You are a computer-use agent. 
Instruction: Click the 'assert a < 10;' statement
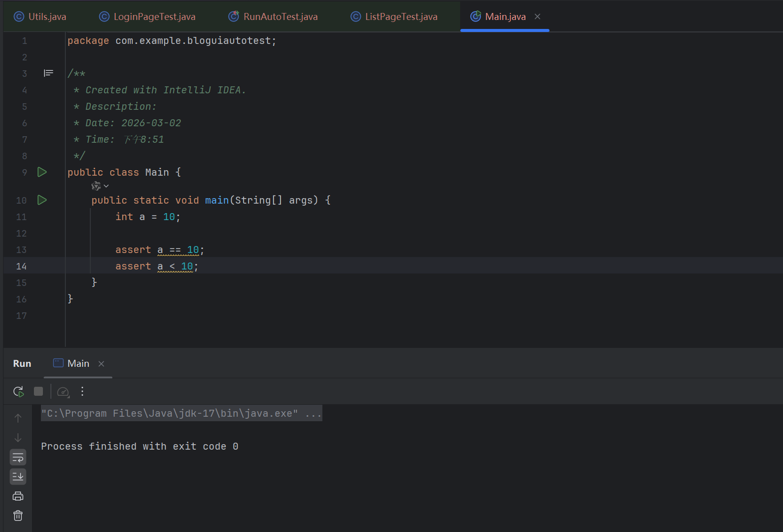(157, 266)
